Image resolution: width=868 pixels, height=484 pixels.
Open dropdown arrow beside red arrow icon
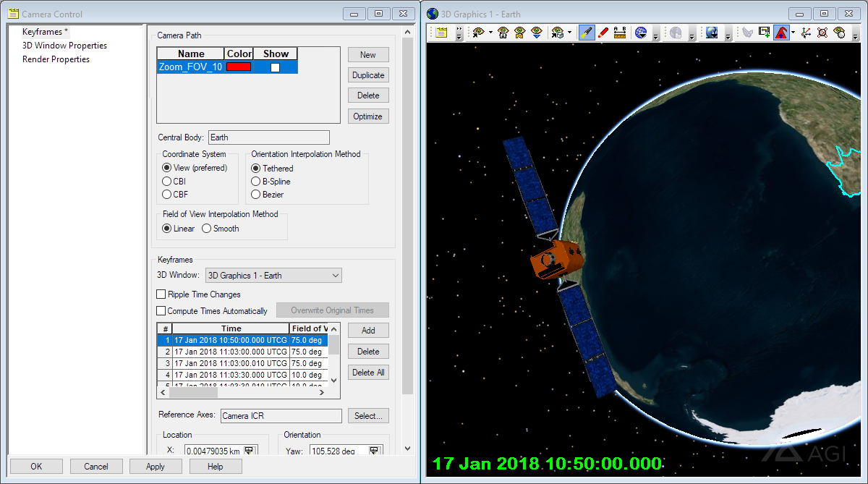pos(793,33)
